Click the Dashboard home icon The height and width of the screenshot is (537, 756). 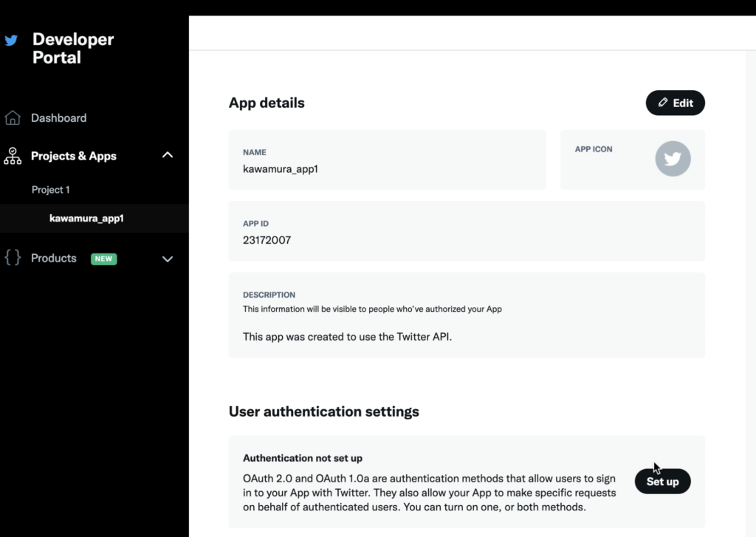(x=13, y=117)
